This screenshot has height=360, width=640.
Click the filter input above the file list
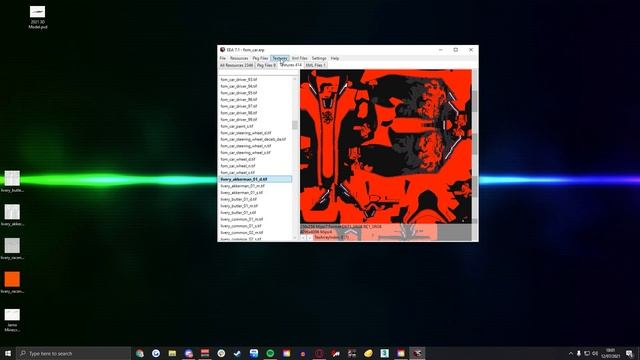pyautogui.click(x=258, y=72)
